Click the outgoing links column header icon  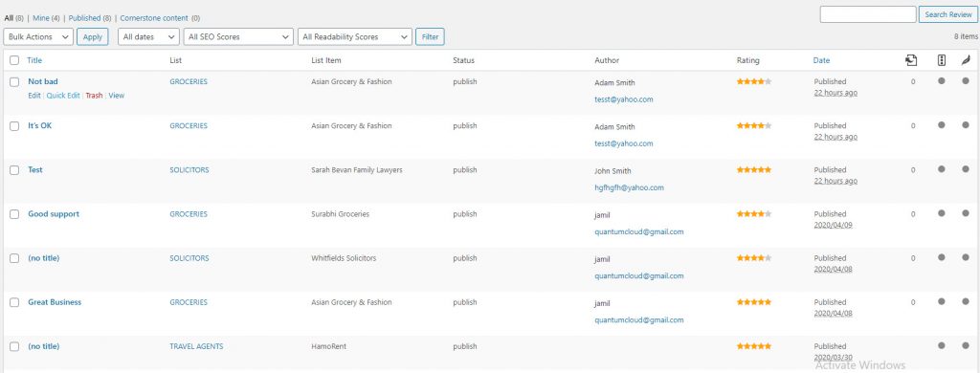point(911,60)
